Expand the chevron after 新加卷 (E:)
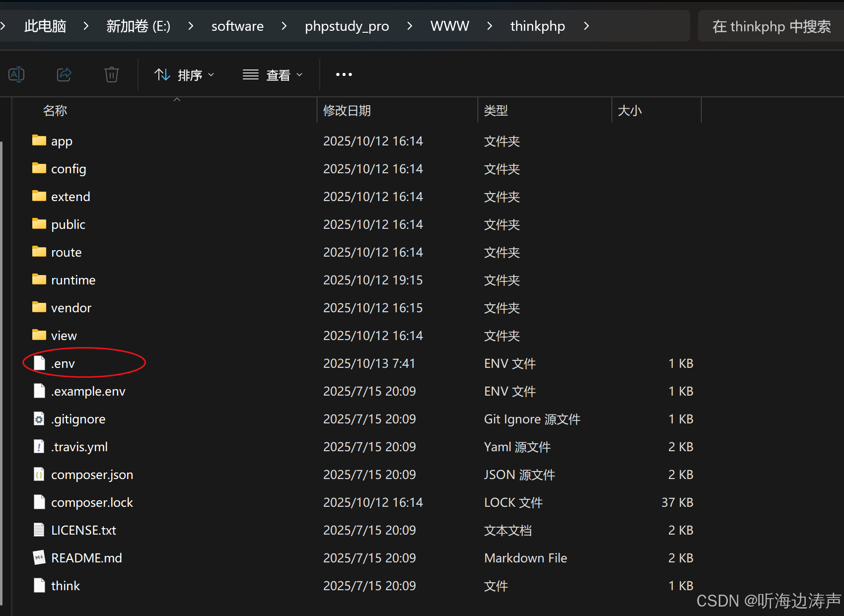 tap(191, 26)
